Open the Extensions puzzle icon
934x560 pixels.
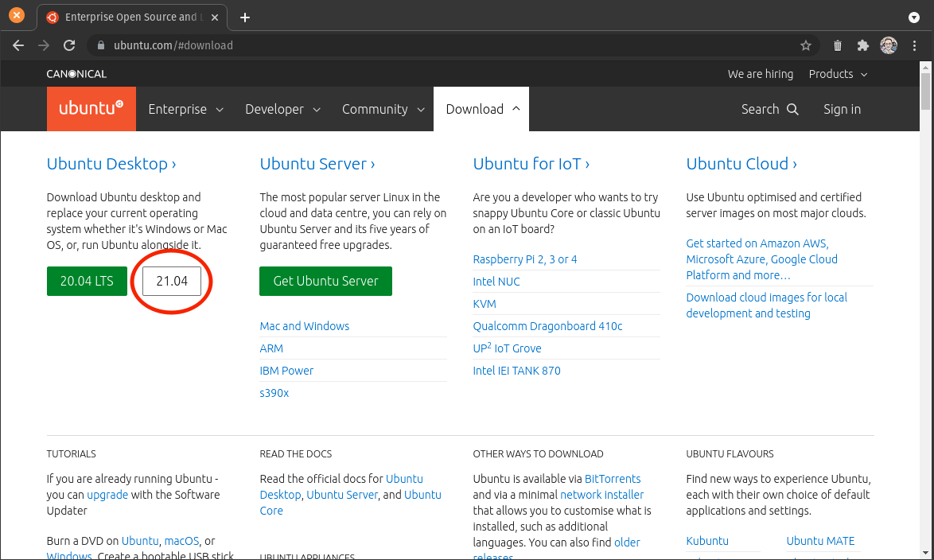(x=862, y=45)
